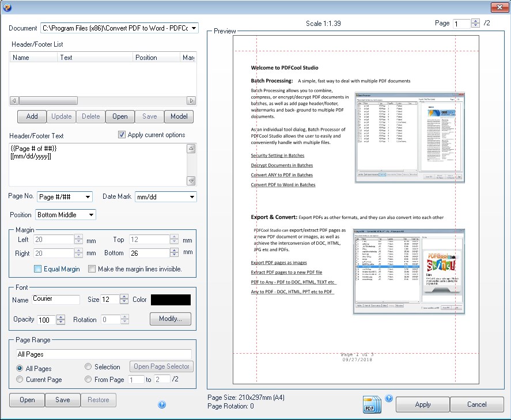Click the font Name field (Courier)
Image resolution: width=511 pixels, height=420 pixels.
(x=56, y=299)
